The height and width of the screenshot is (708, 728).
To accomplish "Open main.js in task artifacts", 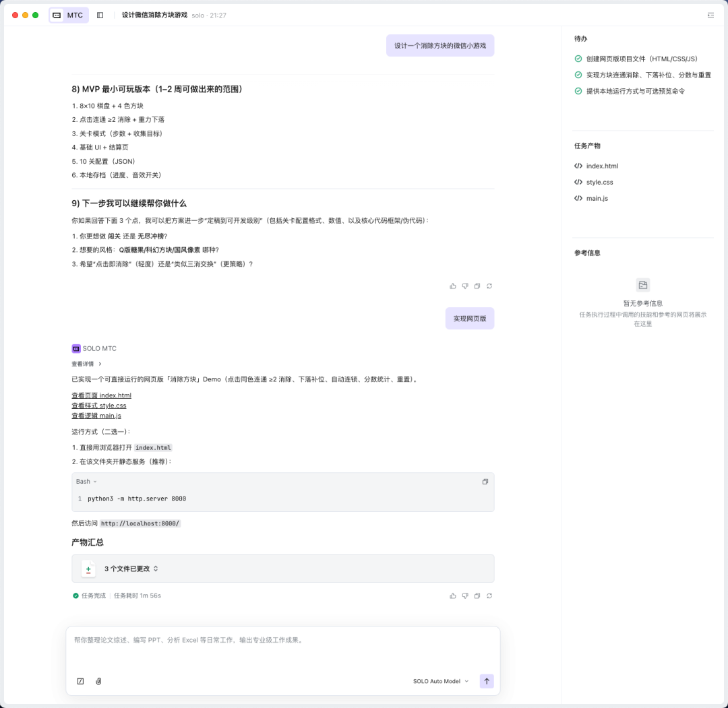I will click(x=597, y=198).
